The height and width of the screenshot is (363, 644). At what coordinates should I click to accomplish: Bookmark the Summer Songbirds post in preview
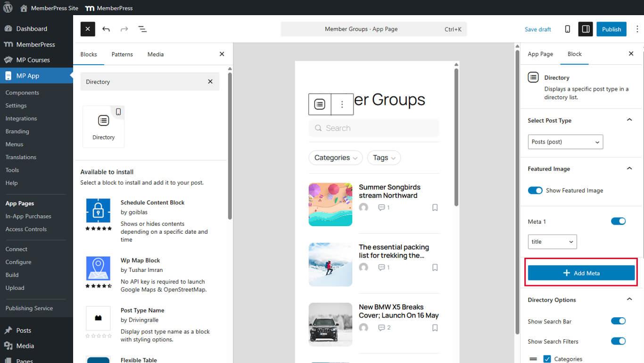coord(435,207)
